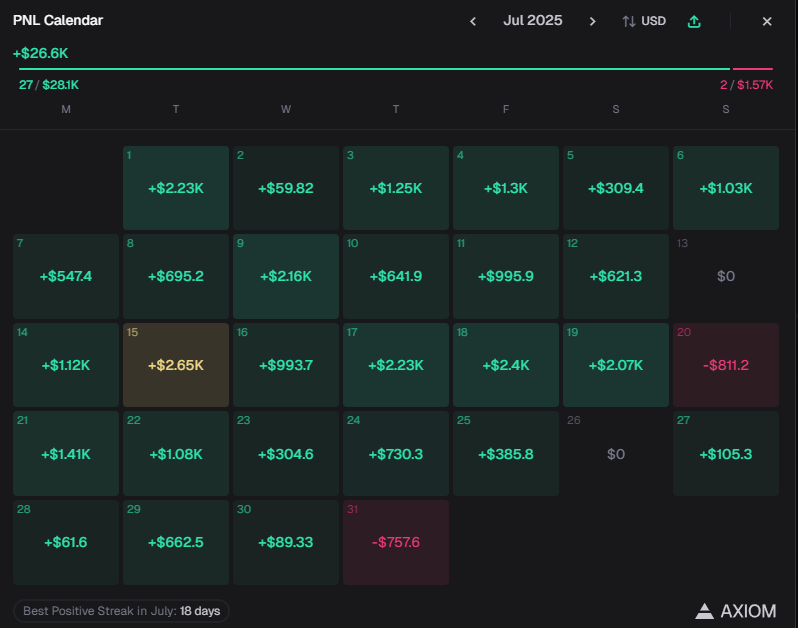Select highlighted day 15 cell +$2.65K
This screenshot has height=628, width=798.
(x=176, y=365)
